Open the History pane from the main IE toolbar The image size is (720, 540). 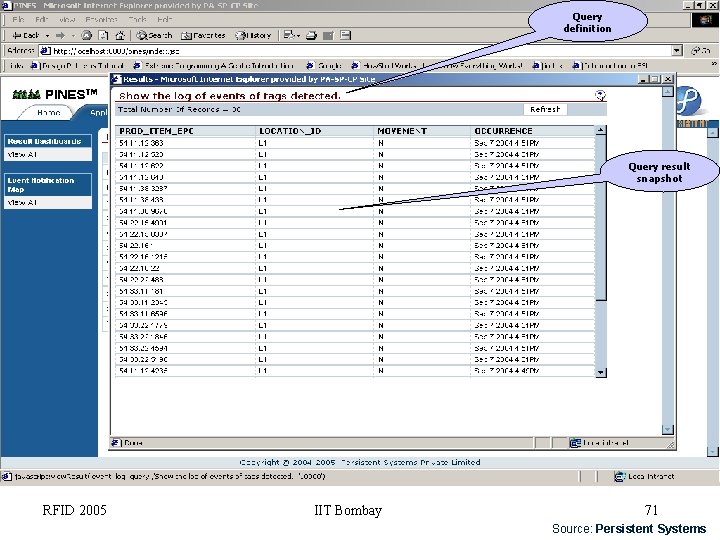253,35
